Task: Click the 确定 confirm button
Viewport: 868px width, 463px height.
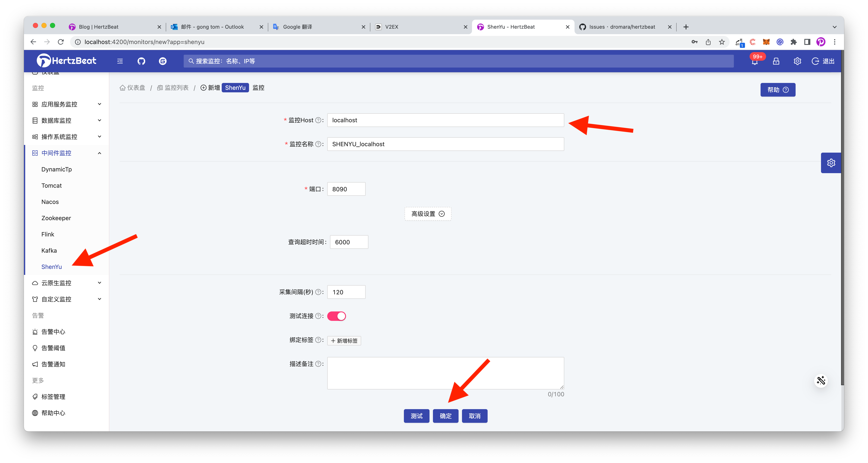Action: point(446,416)
